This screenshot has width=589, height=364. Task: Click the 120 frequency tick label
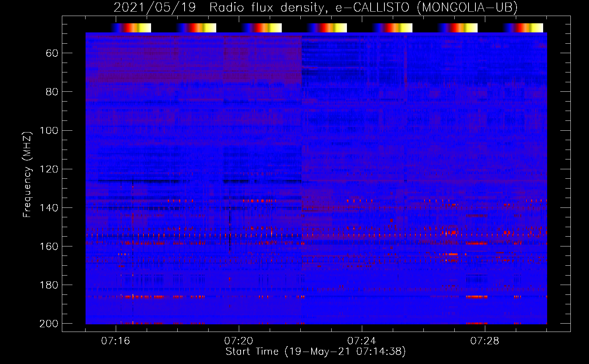coord(49,169)
